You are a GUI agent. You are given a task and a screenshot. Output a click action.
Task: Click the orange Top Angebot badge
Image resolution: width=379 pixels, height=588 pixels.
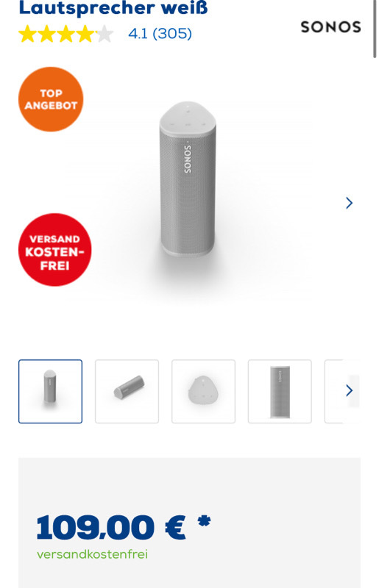point(51,99)
